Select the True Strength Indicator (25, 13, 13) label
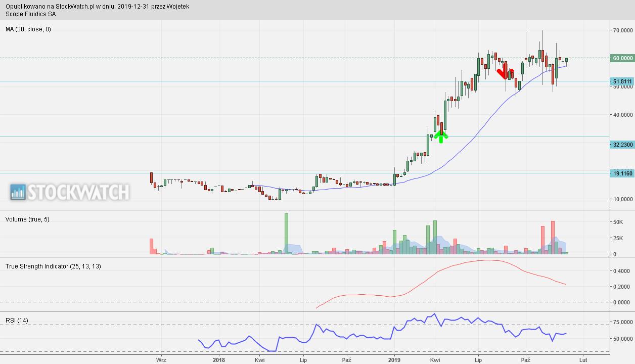635x364 pixels. [x=53, y=266]
